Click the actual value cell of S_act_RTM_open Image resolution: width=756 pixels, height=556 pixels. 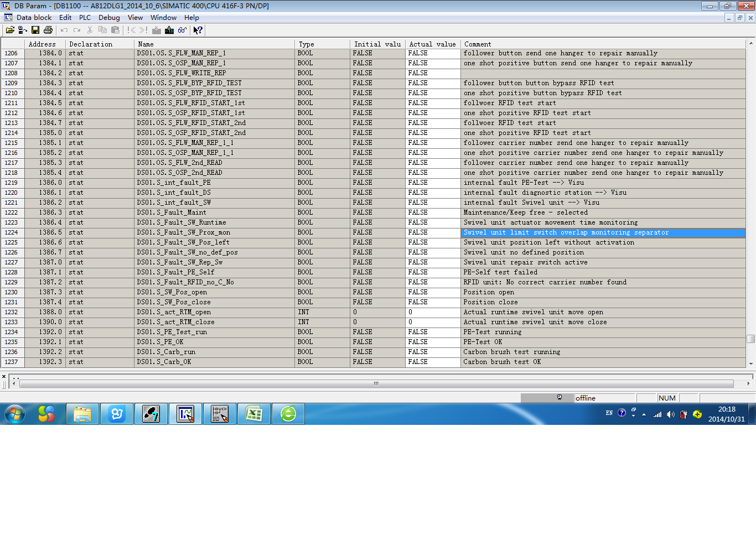point(433,312)
